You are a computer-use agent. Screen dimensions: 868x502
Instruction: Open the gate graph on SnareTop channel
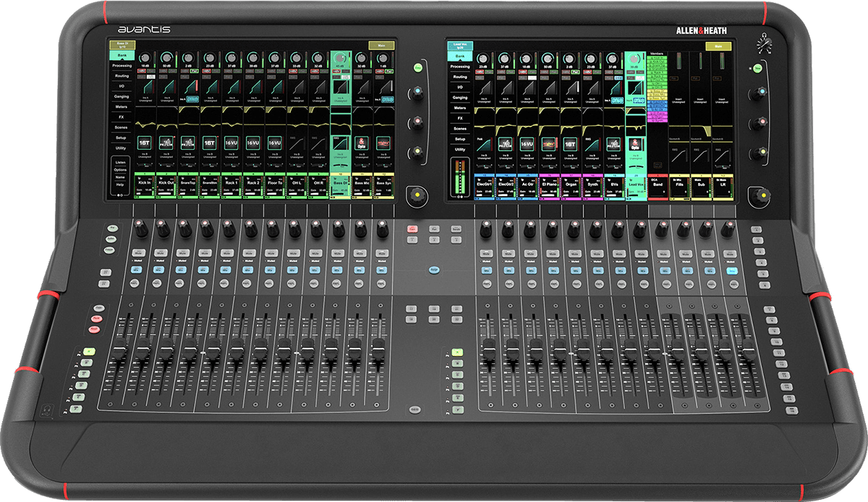coord(188,85)
